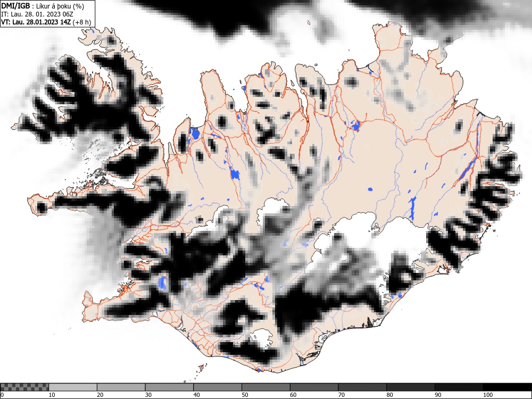The height and width of the screenshot is (399, 532).
Task: Click the legend label "0"
Action: coord(2,395)
